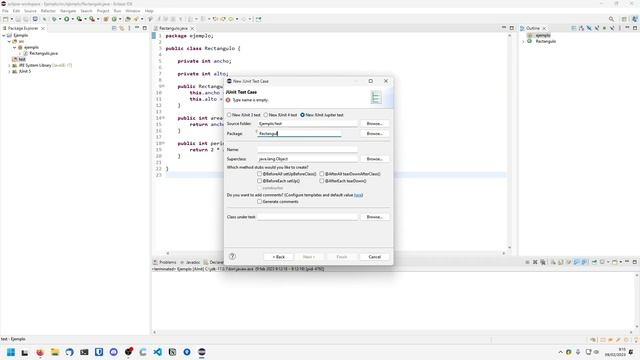
Task: Click the New toolbar icon
Action: click(5, 19)
